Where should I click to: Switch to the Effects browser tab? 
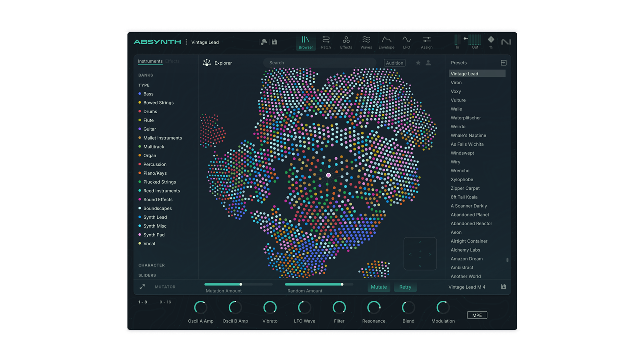point(172,61)
